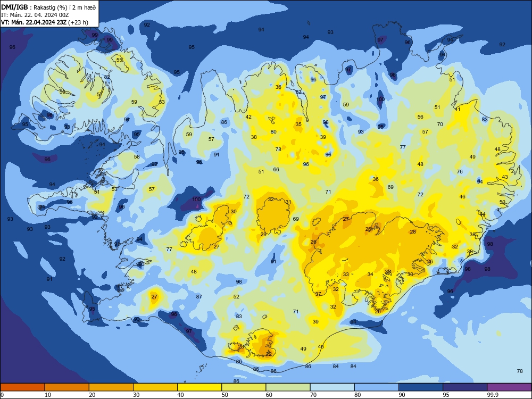Screen dimensions: 532x399
Task: Click the humidity value 55 on the map
Action: point(119,60)
